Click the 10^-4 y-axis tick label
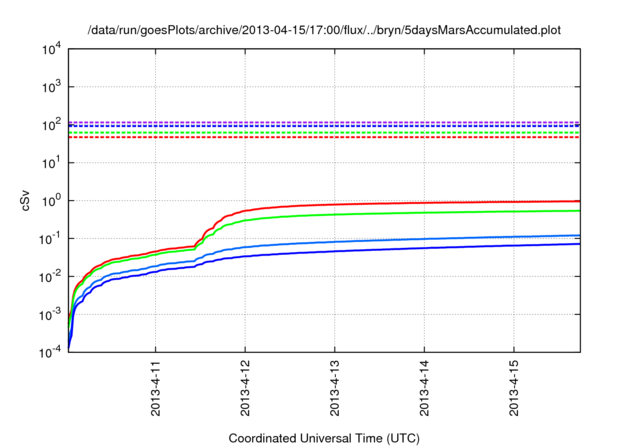The width and height of the screenshot is (640, 448). (52, 352)
